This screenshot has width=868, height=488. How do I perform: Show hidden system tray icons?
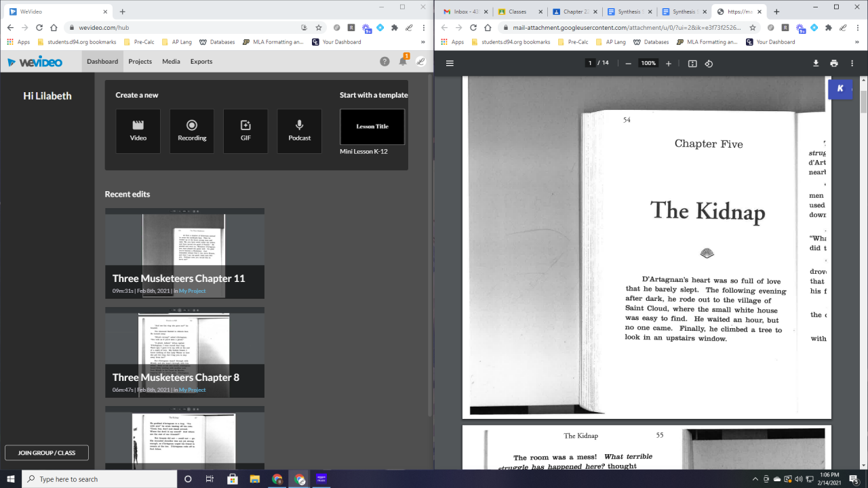click(x=755, y=479)
